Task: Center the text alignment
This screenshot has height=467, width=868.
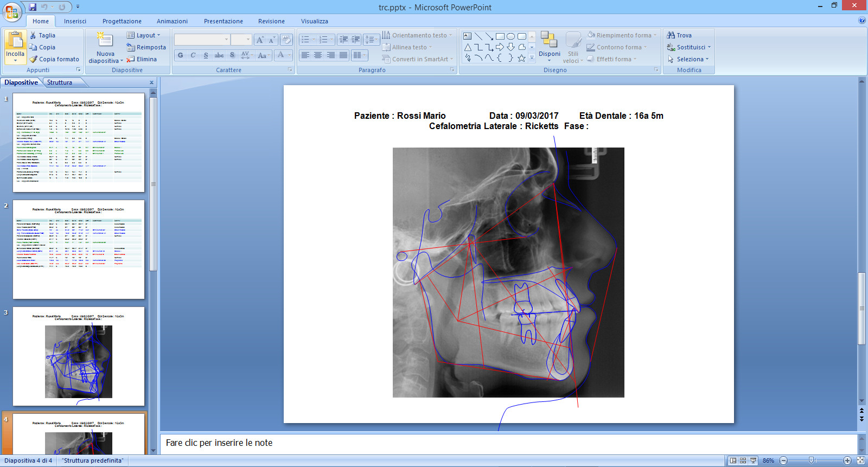Action: (318, 55)
